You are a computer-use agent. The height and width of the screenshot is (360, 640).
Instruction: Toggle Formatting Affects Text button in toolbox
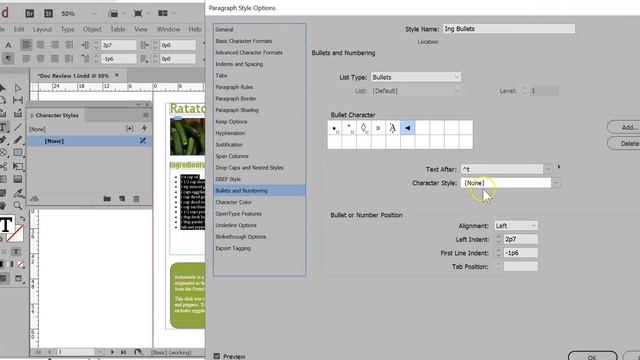16,251
